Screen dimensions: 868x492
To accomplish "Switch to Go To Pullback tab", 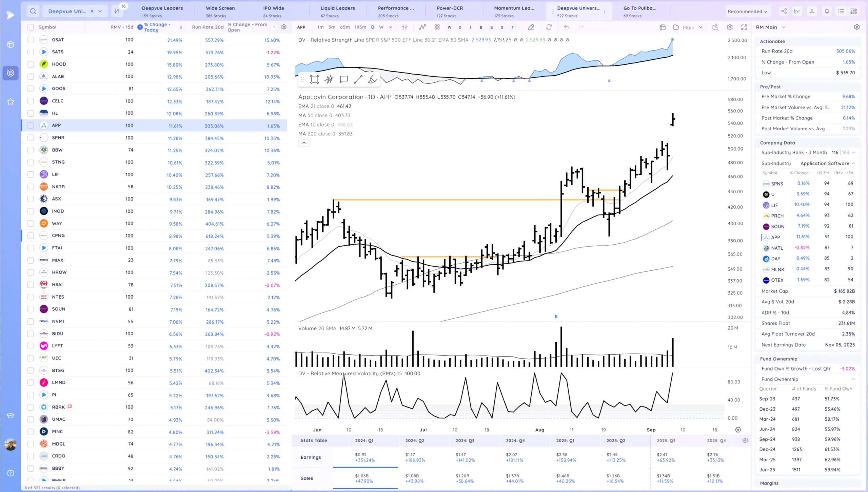I will (640, 12).
